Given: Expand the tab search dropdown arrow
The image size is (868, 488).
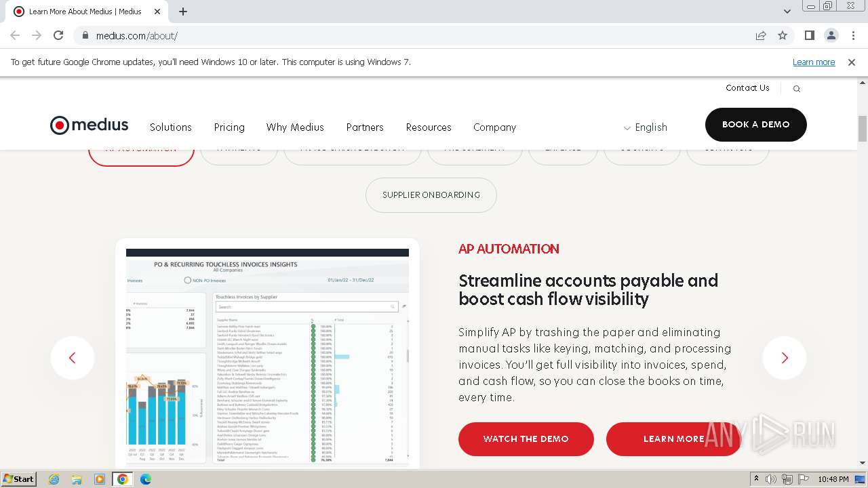Looking at the screenshot, I should pyautogui.click(x=787, y=12).
